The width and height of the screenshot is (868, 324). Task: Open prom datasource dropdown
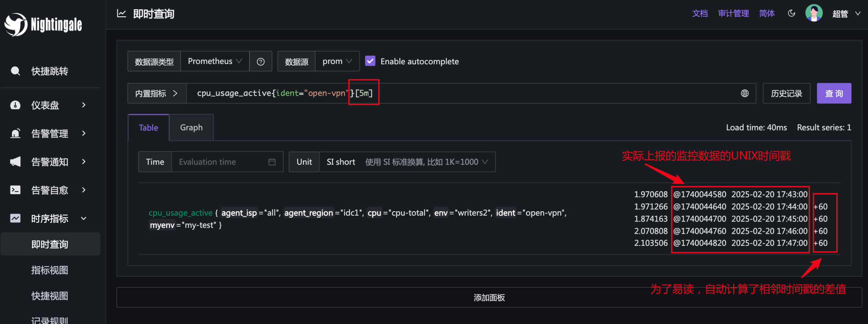point(337,61)
